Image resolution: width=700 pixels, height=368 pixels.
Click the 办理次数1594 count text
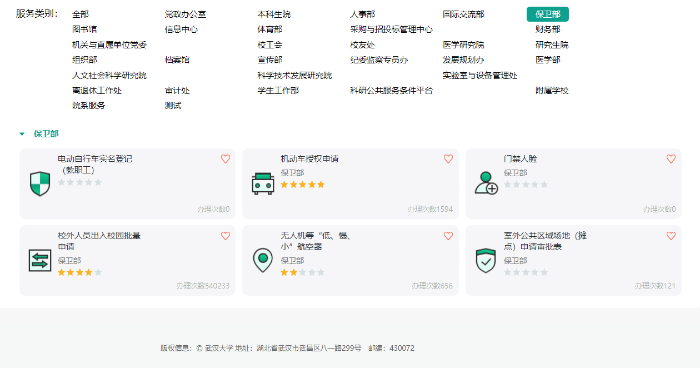pyautogui.click(x=430, y=209)
